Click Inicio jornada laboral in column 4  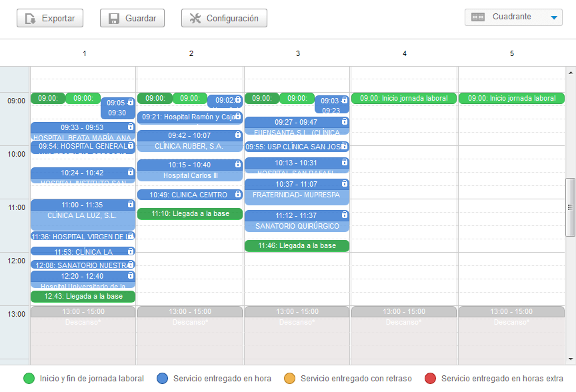pyautogui.click(x=404, y=99)
